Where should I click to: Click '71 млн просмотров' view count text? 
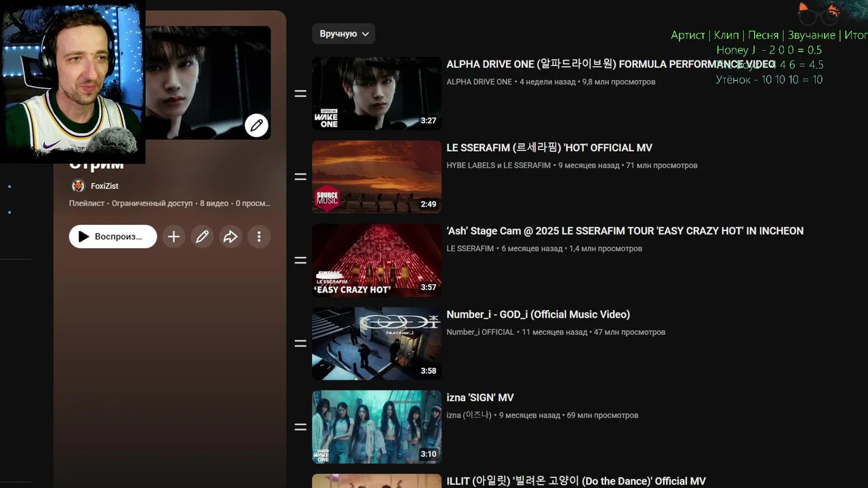tap(661, 165)
